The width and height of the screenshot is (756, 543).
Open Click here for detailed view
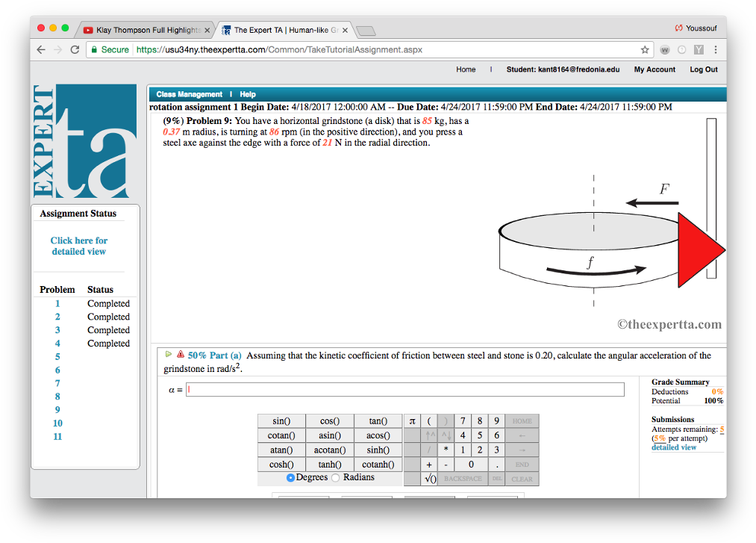(x=79, y=246)
